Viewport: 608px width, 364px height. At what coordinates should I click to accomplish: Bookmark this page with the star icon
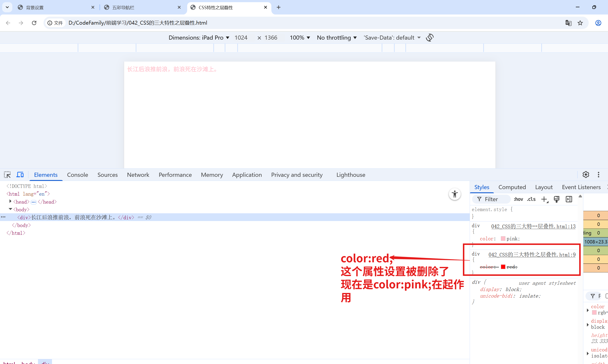tap(580, 23)
